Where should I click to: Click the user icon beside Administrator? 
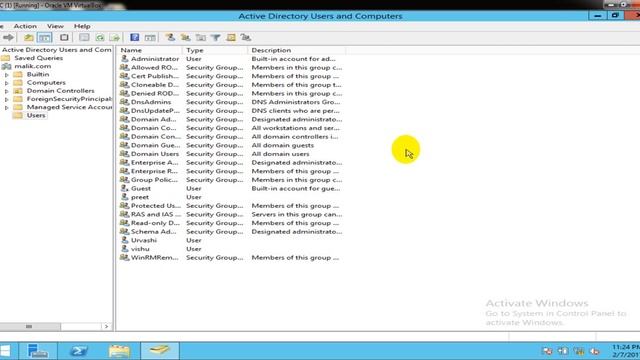click(x=124, y=59)
